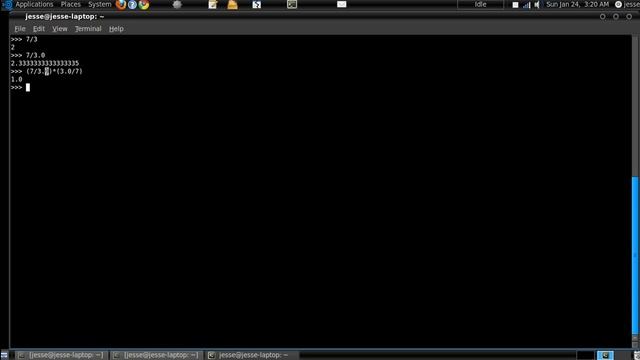Click the terminal vertical scrollbar thumb
The image size is (640, 360).
(x=635, y=255)
